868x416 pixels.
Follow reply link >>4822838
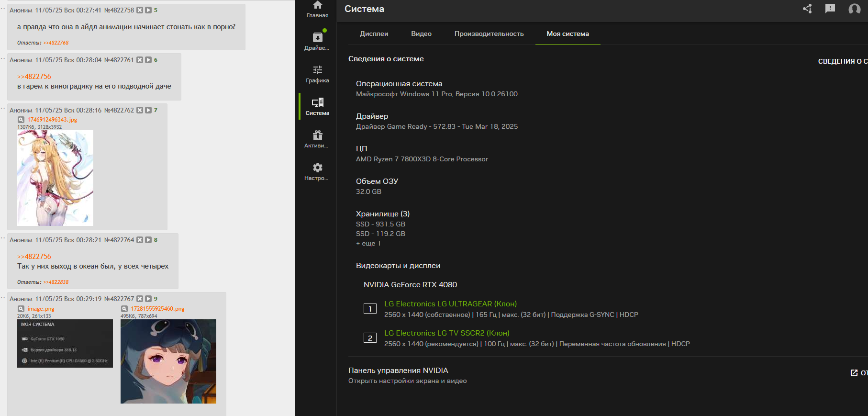(x=56, y=282)
